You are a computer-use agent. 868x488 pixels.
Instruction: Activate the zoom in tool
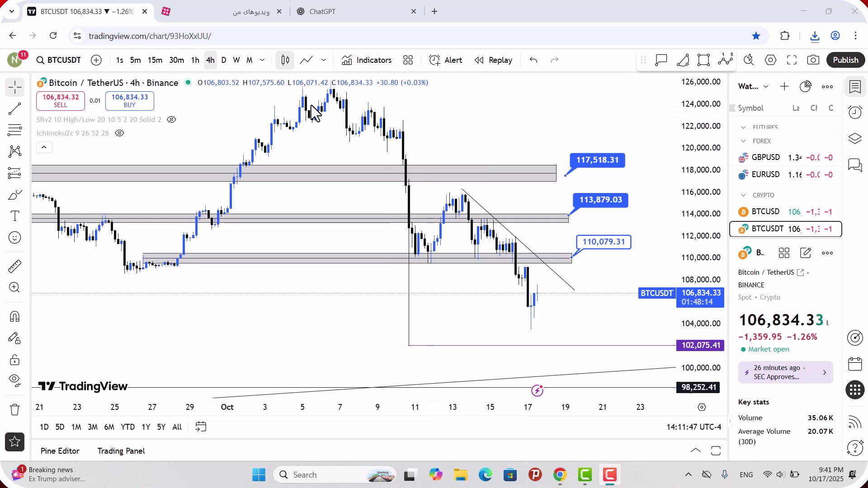tap(14, 287)
